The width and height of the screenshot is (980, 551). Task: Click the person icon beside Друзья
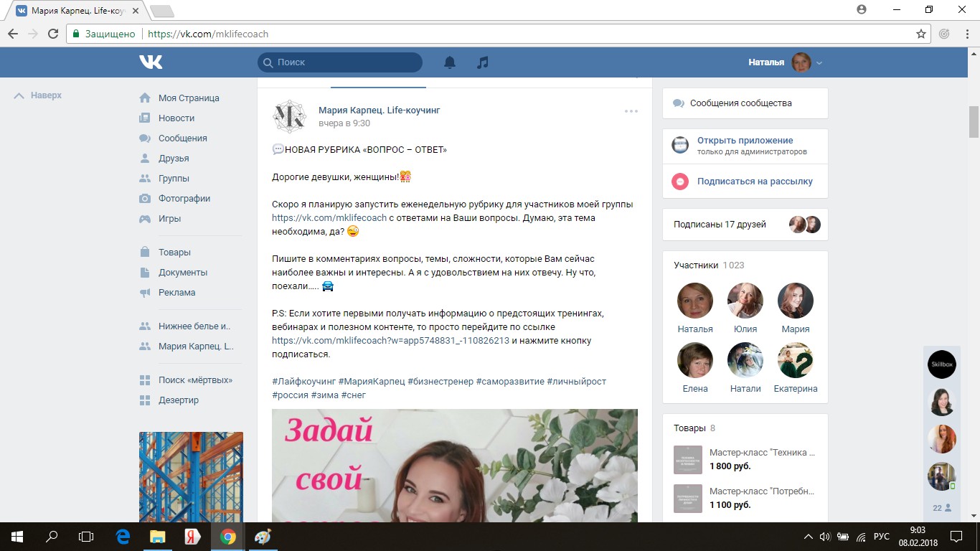coord(145,159)
